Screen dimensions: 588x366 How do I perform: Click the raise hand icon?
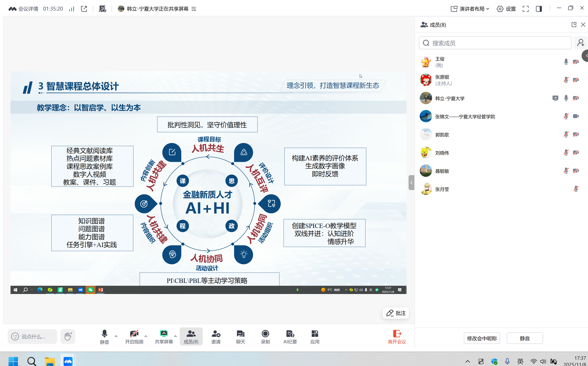[x=68, y=336]
